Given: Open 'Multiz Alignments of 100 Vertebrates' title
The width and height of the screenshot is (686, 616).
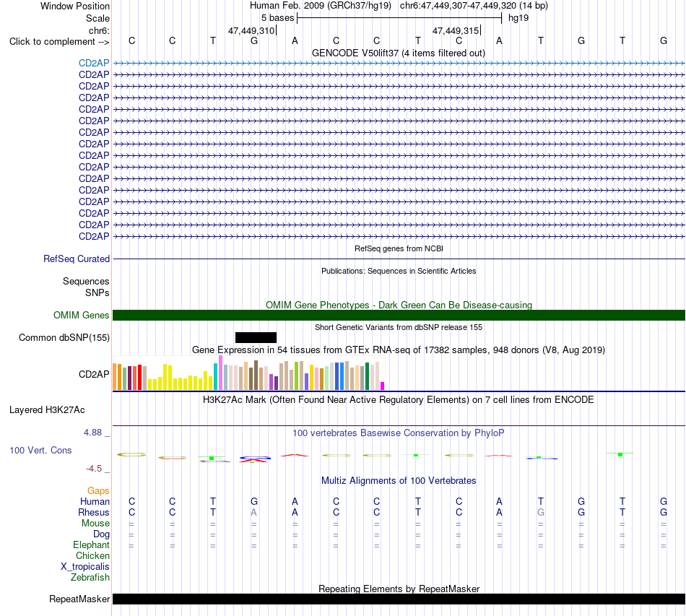Looking at the screenshot, I should 399,481.
